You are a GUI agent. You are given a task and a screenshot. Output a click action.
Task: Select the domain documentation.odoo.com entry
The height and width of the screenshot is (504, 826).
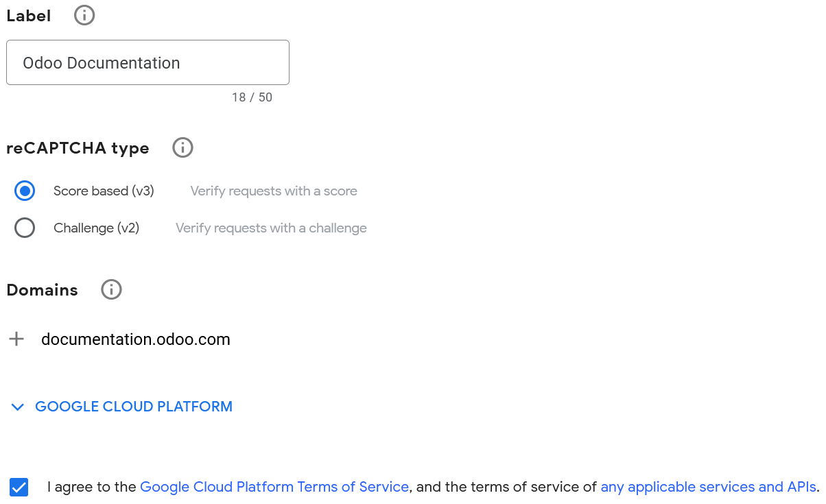click(x=135, y=338)
